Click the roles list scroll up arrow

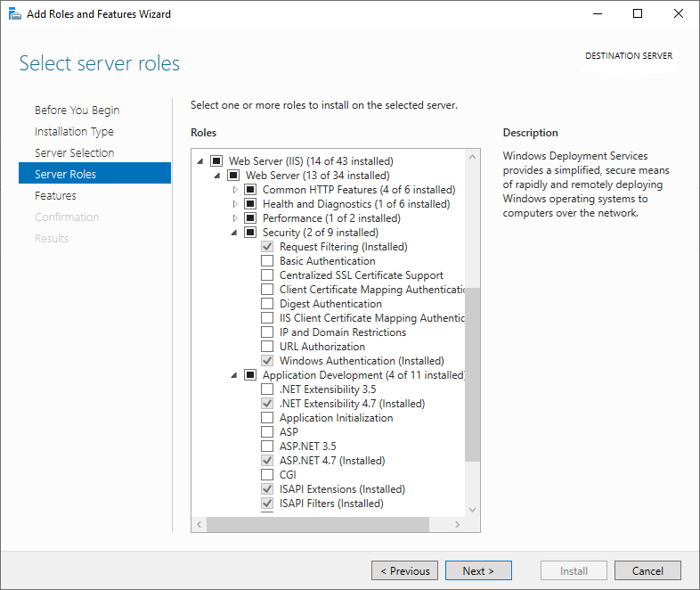(x=472, y=157)
